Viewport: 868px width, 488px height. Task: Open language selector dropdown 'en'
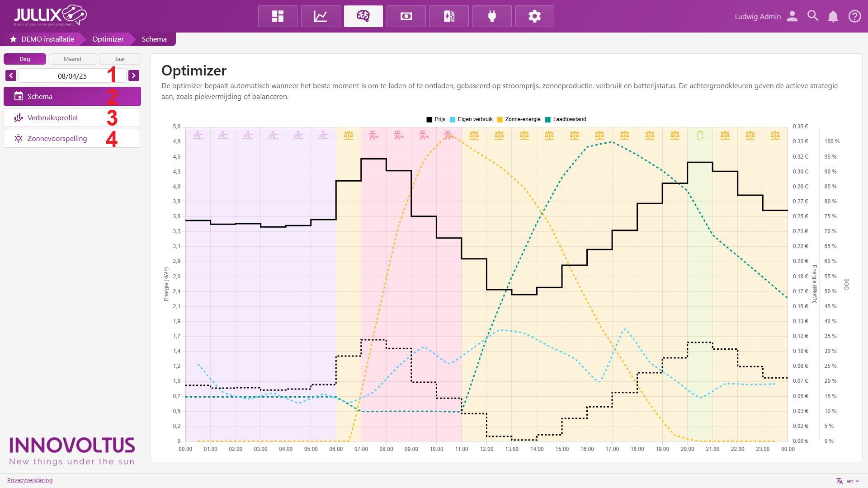(847, 481)
